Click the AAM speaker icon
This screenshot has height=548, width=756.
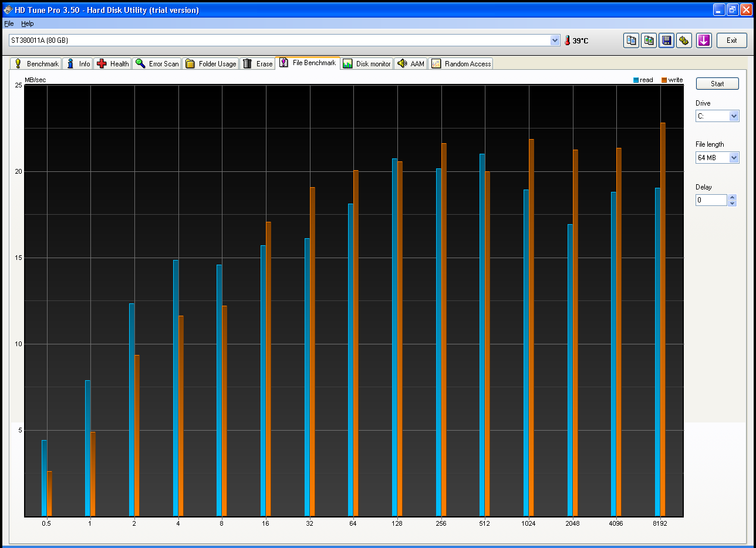click(402, 63)
